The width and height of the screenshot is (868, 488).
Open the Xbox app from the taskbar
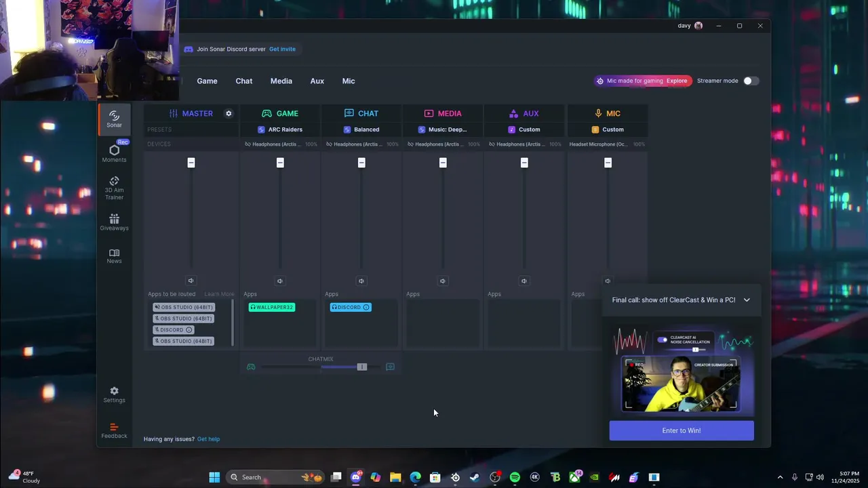(575, 477)
